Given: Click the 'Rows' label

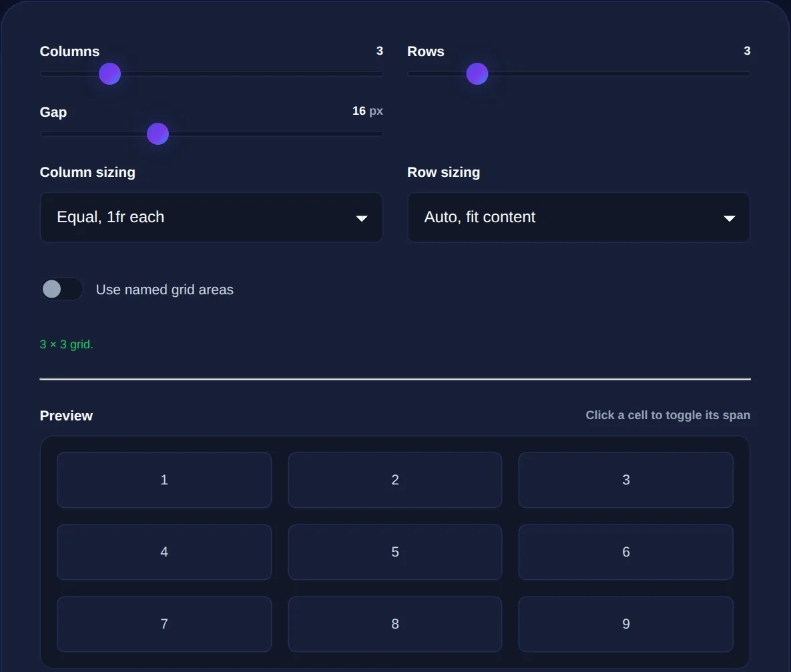Looking at the screenshot, I should 426,51.
